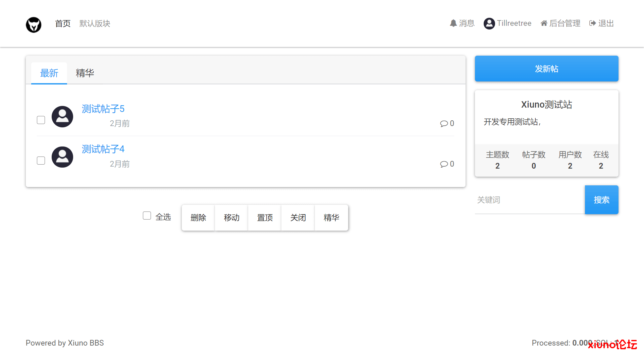Open thread 测试帖子5
Viewport: 644px width, 362px height.
coord(103,109)
